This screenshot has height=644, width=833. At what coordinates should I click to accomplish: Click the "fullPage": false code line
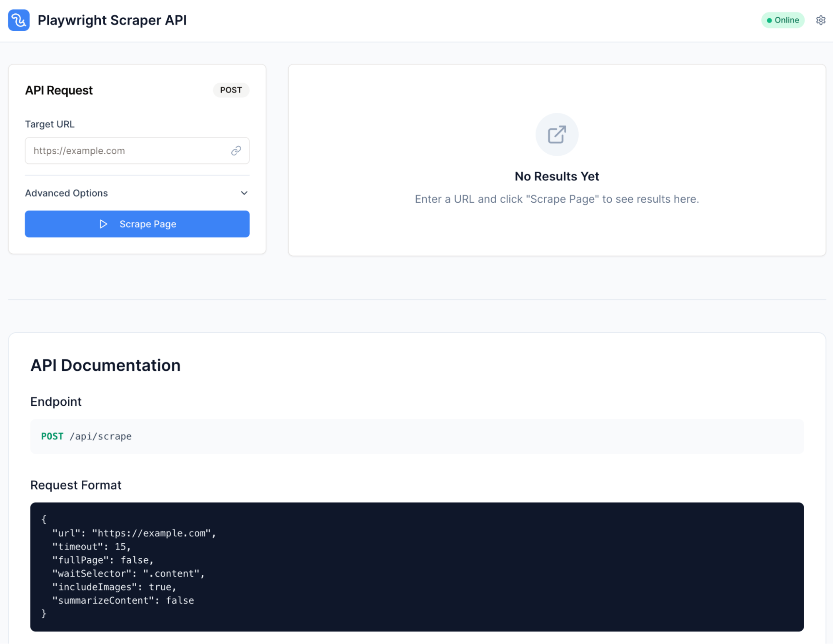tap(103, 560)
